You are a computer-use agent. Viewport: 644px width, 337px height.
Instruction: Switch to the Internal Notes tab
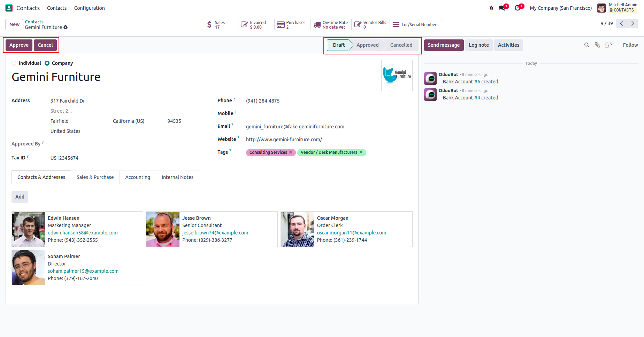(x=177, y=177)
